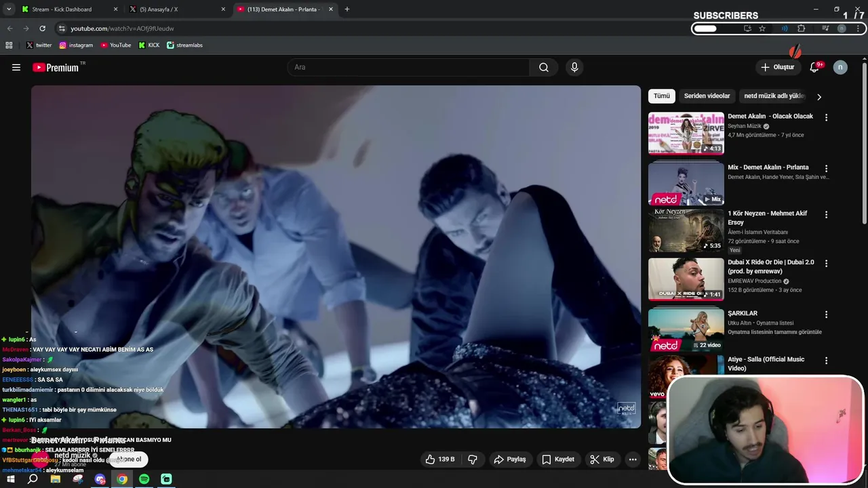Close the Kick Dashboard tab
The height and width of the screenshot is (488, 868).
coord(115,9)
